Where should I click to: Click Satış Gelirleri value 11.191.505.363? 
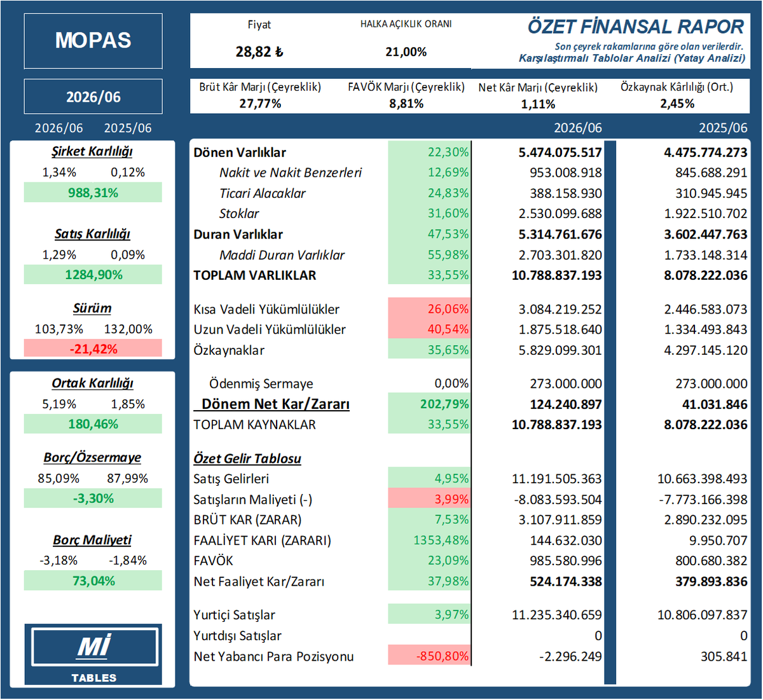click(556, 479)
